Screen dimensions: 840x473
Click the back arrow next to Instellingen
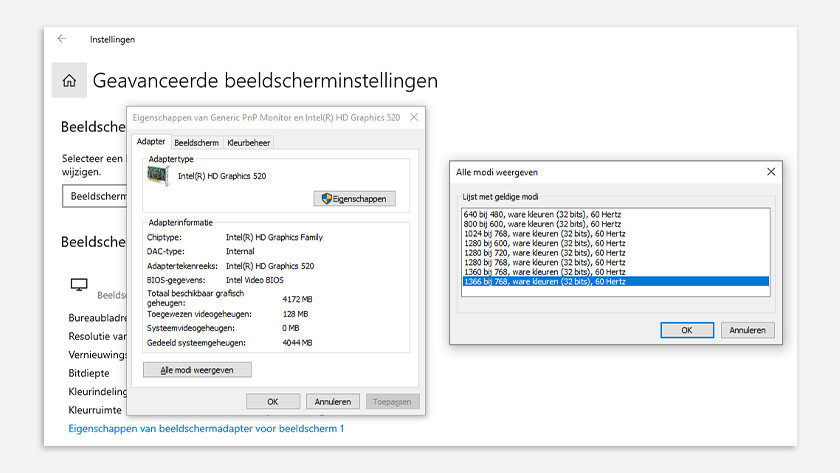[62, 39]
